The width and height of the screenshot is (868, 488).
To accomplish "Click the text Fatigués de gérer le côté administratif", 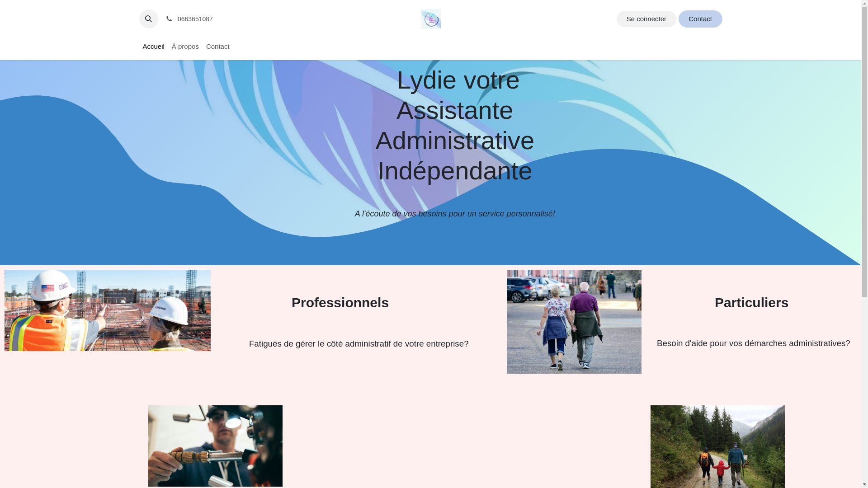I will (x=359, y=344).
